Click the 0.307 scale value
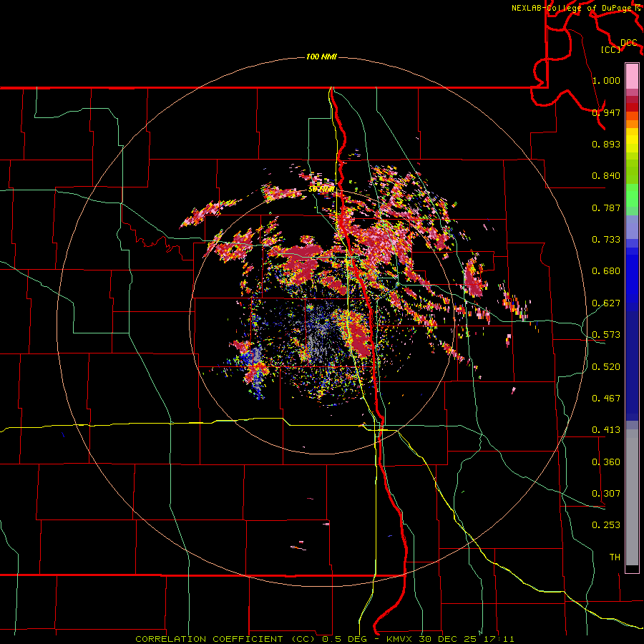Screen dimensions: 644x644 (x=606, y=494)
